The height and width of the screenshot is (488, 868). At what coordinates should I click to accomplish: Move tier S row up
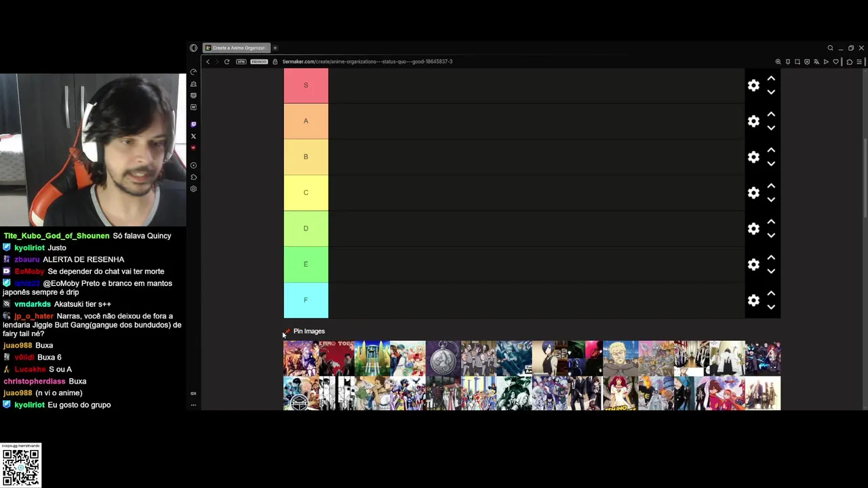point(771,79)
